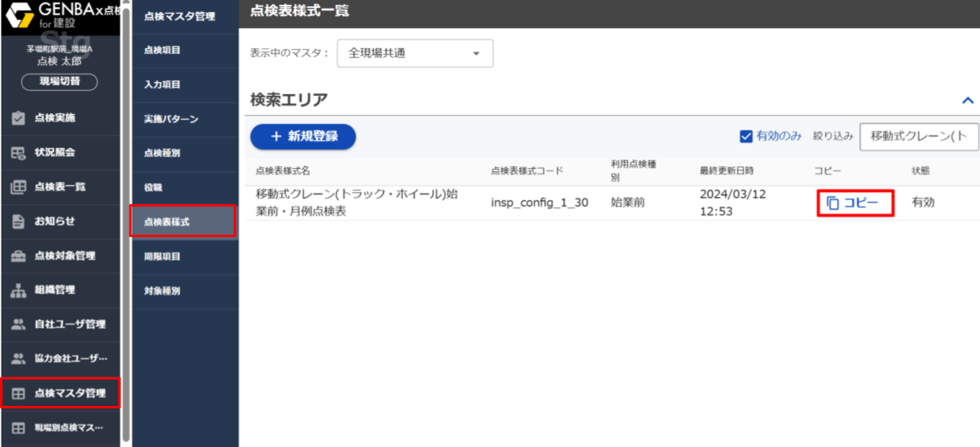Click the 現場別点検マスタ grid icon
This screenshot has height=447, width=980.
click(19, 428)
